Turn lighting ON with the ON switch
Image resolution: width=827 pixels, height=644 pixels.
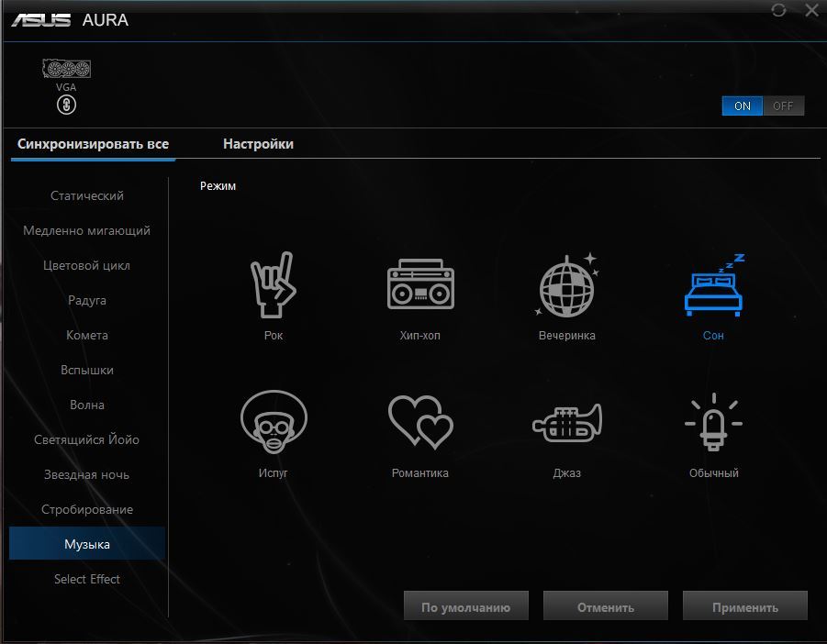tap(742, 105)
